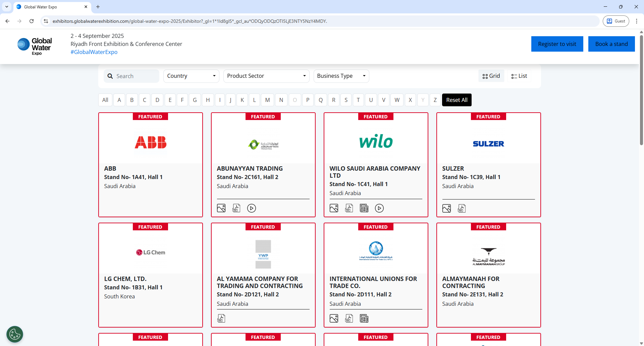The image size is (644, 346).
Task: Switch to Grid view
Action: point(491,76)
